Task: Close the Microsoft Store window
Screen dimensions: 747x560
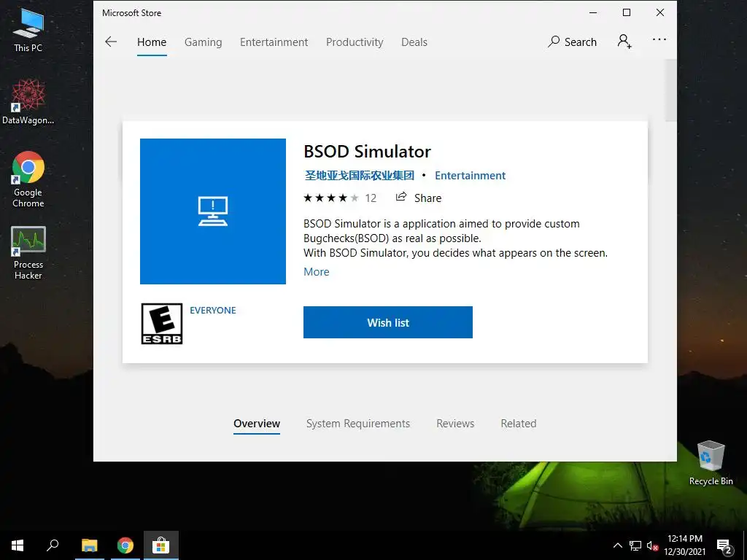Action: coord(659,13)
